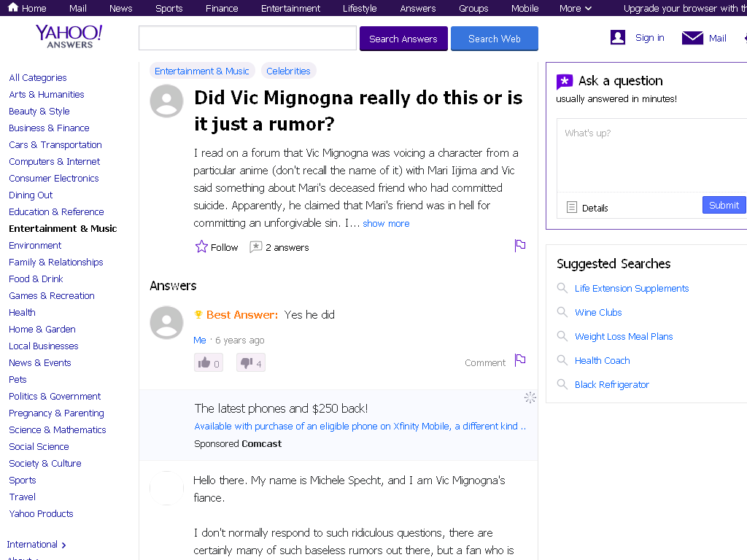The image size is (747, 560).
Task: Click the thumbs down icon on best answer
Action: point(247,363)
